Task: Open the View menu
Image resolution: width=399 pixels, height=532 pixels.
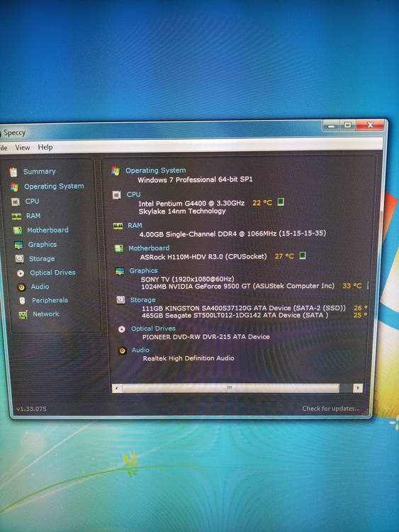Action: [23, 148]
